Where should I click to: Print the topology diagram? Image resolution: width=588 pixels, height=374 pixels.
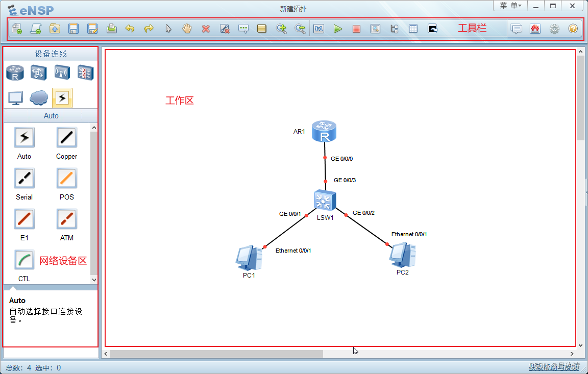[111, 29]
